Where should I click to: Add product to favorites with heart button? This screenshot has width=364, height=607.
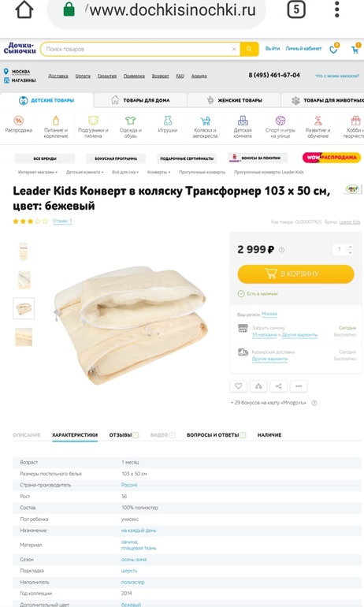[x=238, y=386]
